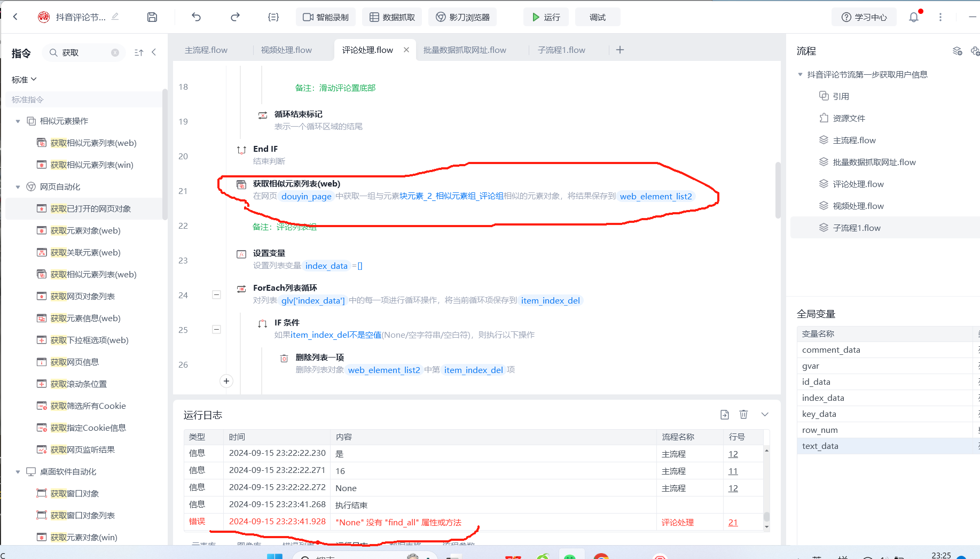Viewport: 980px width, 559px height.
Task: Edit the project name with pencil icon
Action: point(115,17)
